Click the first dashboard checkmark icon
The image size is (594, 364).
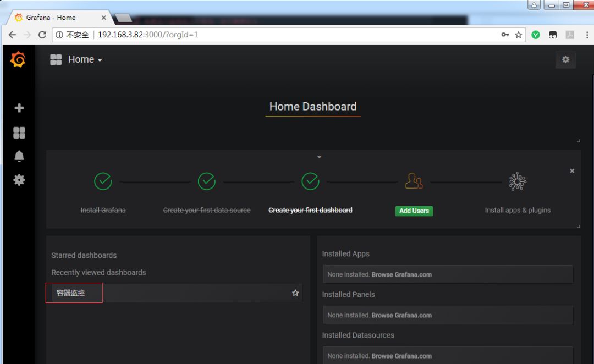(x=310, y=181)
